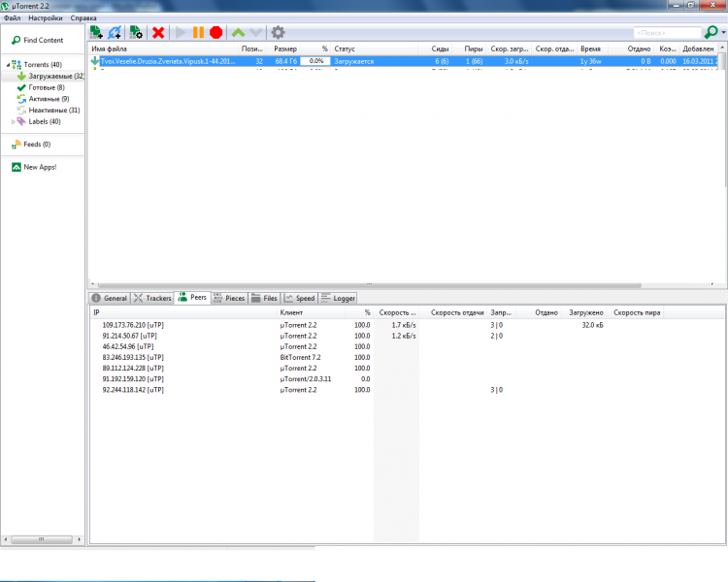728x582 pixels.
Task: Expand the Labels (40) tree node
Action: [13, 121]
